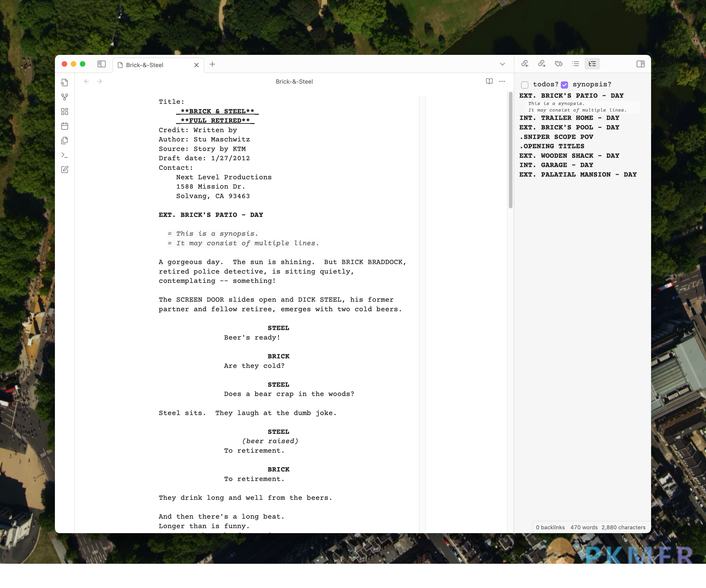Click the 'Source: Story by KTM' line
Image resolution: width=706 pixels, height=588 pixels.
click(x=202, y=149)
